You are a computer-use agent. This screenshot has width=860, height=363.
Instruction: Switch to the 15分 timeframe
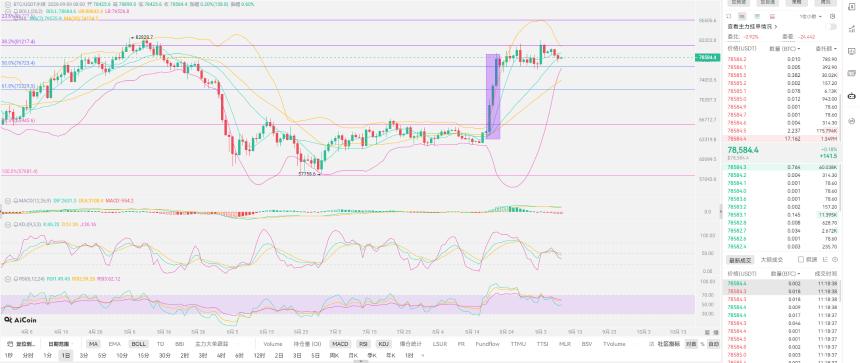(143, 355)
